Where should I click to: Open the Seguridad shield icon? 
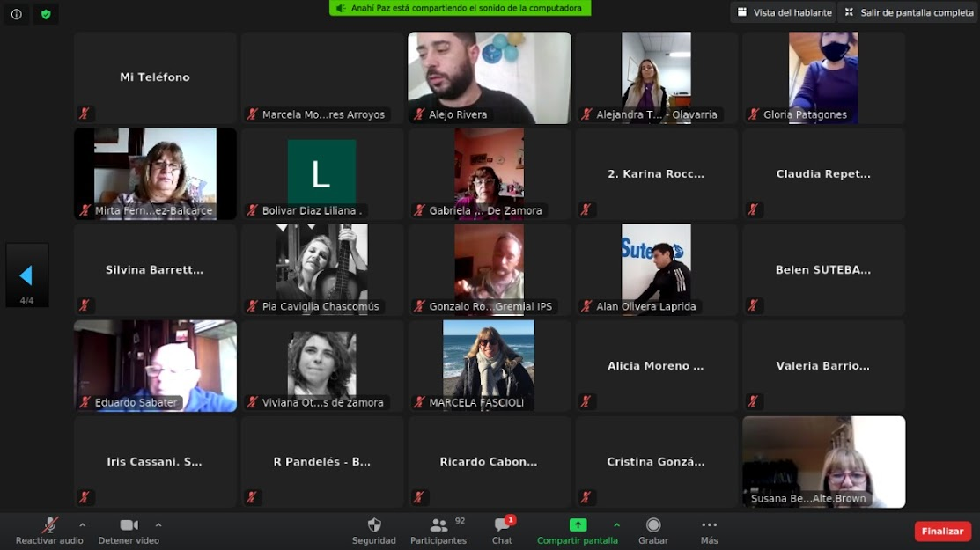click(x=373, y=525)
